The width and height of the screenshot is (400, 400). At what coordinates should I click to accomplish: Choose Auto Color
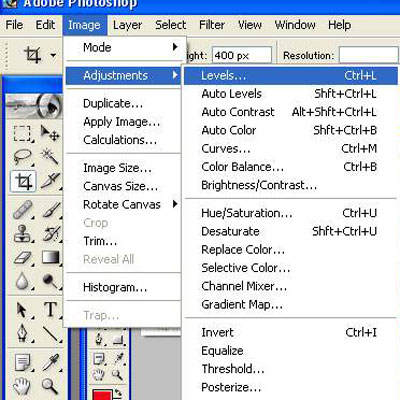click(291, 130)
